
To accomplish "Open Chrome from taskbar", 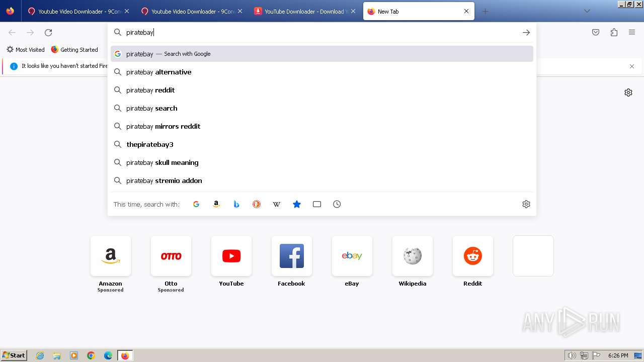I will tap(91, 355).
